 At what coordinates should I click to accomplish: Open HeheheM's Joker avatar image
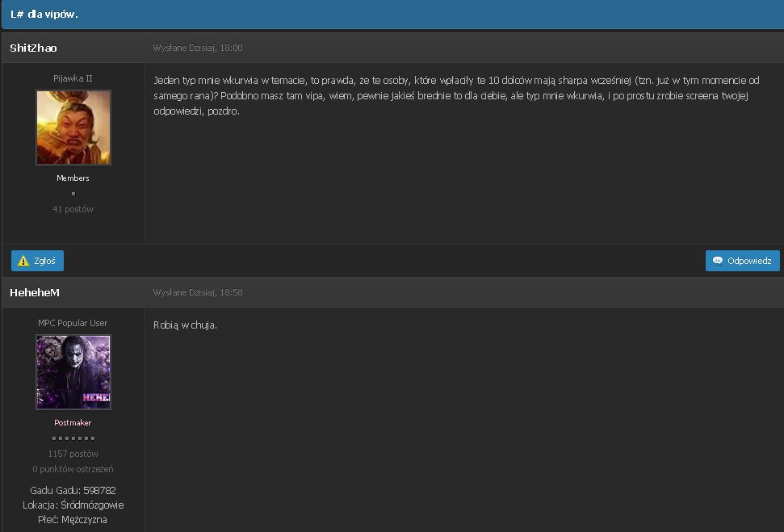click(x=73, y=372)
